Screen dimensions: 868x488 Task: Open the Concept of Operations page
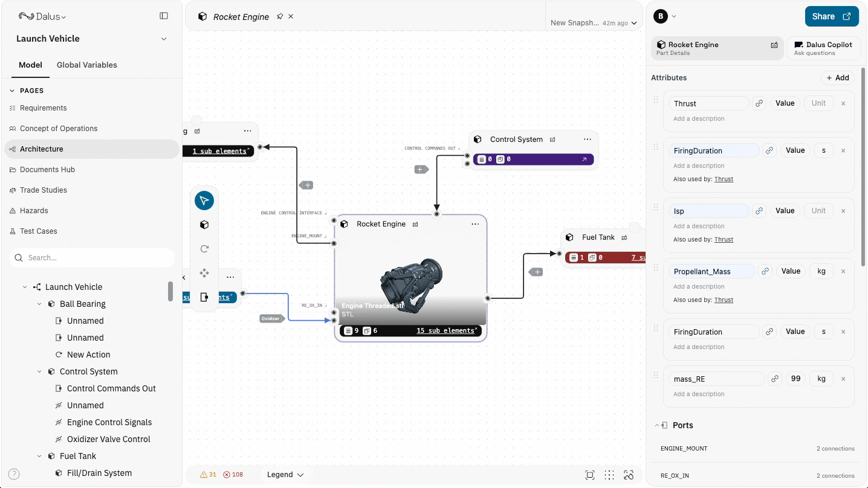pyautogui.click(x=92, y=129)
